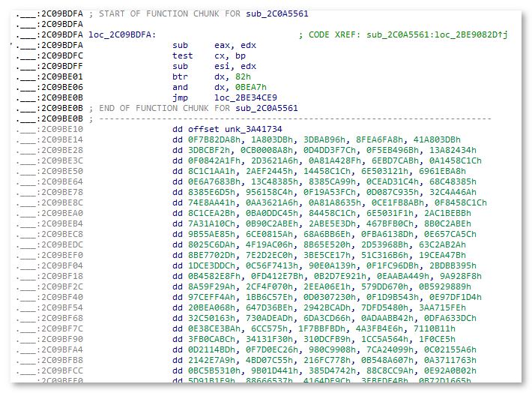Image resolution: width=532 pixels, height=393 pixels.
Task: Click the 'esi, edx' operands of sub
Action: coord(235,66)
